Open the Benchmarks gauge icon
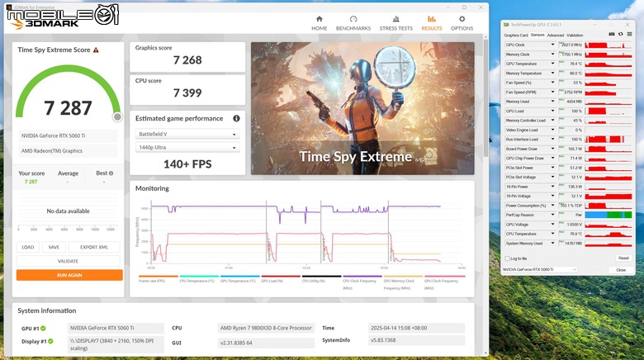Screen dimensions: 644x360 (353, 19)
